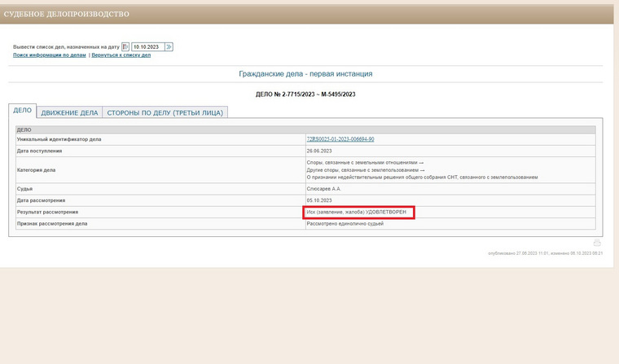Image resolution: width=619 pixels, height=364 pixels.
Task: Click the case number title ДЕЛО № 2-7715/2023
Action: click(305, 94)
